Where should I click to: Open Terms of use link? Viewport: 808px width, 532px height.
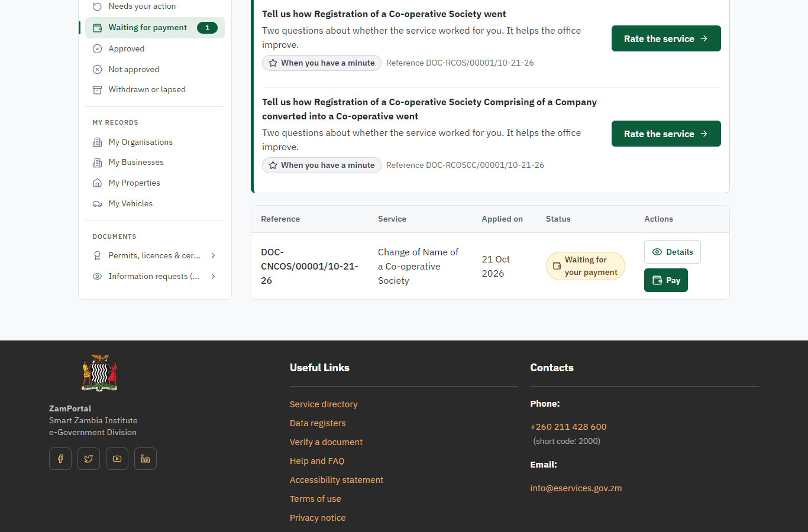coord(315,499)
